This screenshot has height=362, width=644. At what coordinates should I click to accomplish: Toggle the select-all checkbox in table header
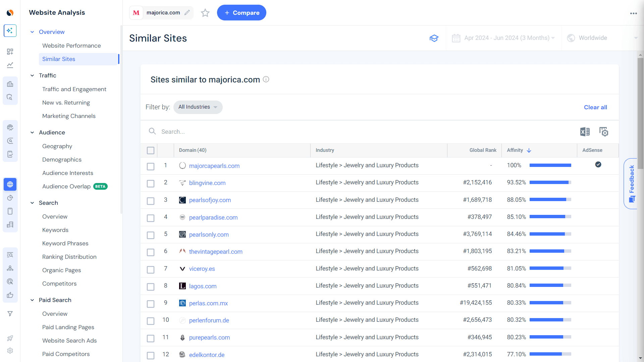[150, 150]
